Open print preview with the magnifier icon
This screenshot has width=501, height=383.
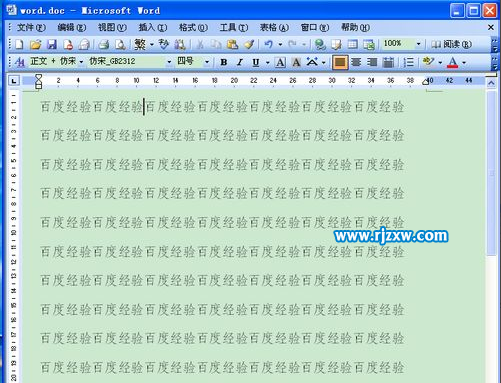pyautogui.click(x=120, y=44)
